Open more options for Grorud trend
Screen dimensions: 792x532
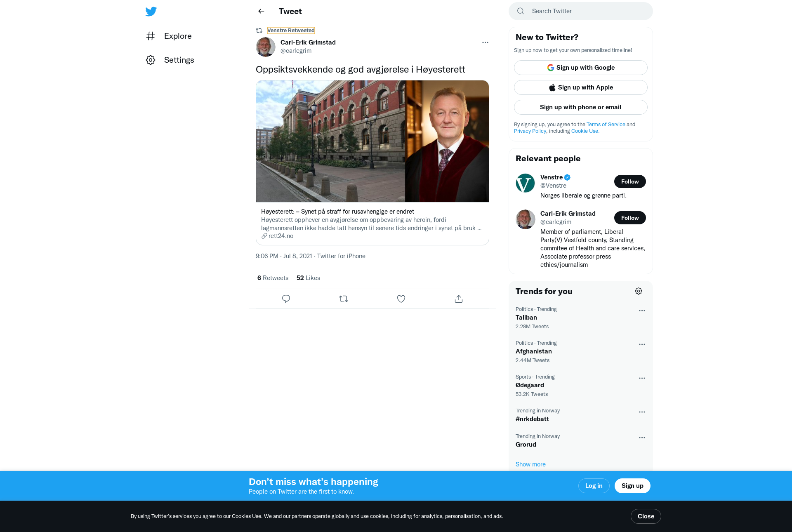click(642, 438)
